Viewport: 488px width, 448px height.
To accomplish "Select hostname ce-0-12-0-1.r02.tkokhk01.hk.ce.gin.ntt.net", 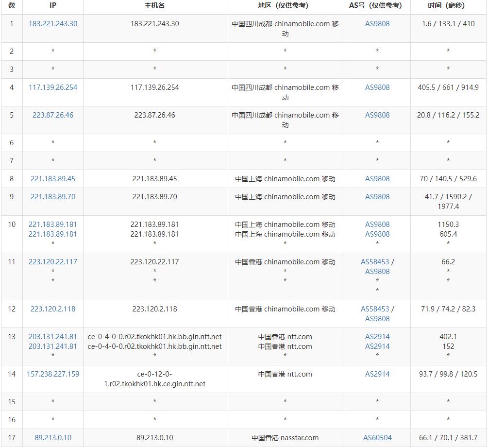I will click(x=155, y=379).
